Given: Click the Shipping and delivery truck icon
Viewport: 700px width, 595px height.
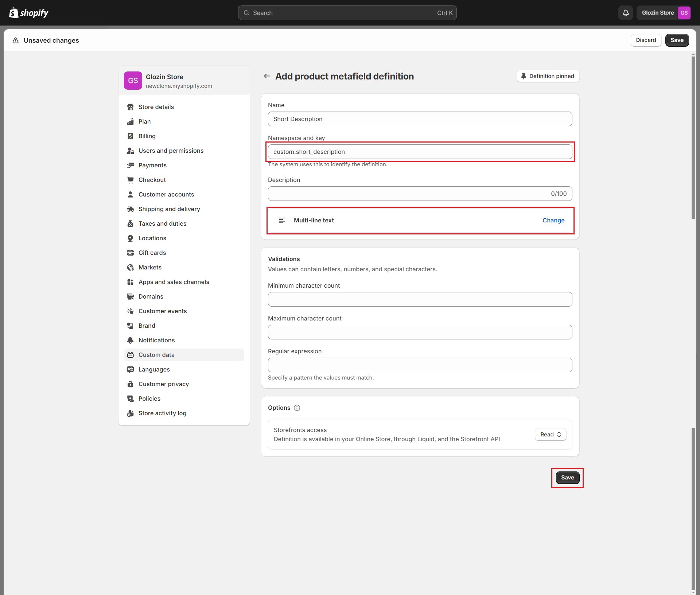Looking at the screenshot, I should click(130, 209).
